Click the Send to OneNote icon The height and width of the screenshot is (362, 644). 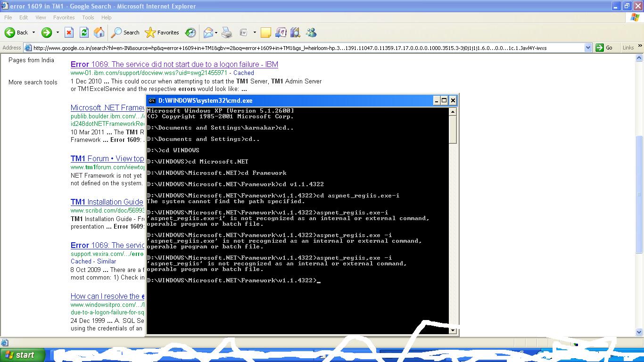tap(281, 33)
